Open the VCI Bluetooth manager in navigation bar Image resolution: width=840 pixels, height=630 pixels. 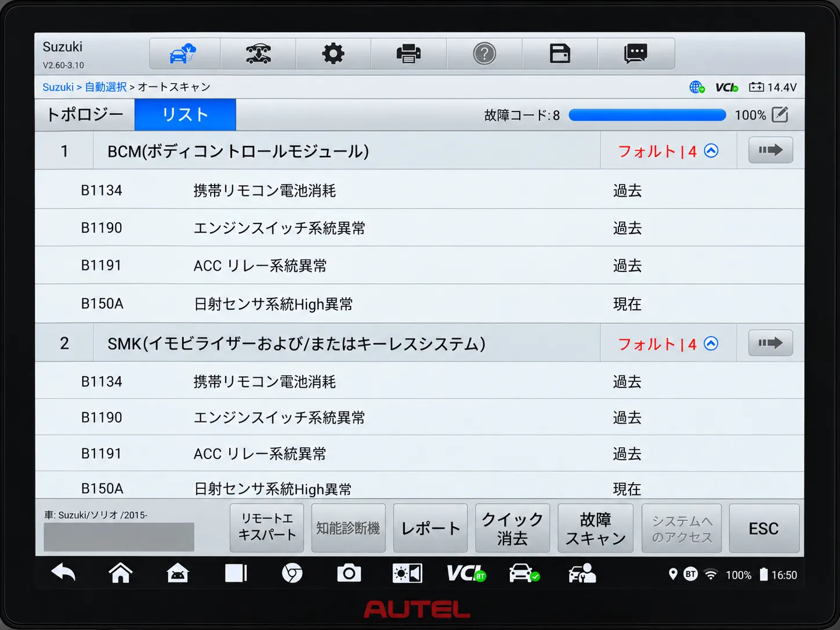466,574
